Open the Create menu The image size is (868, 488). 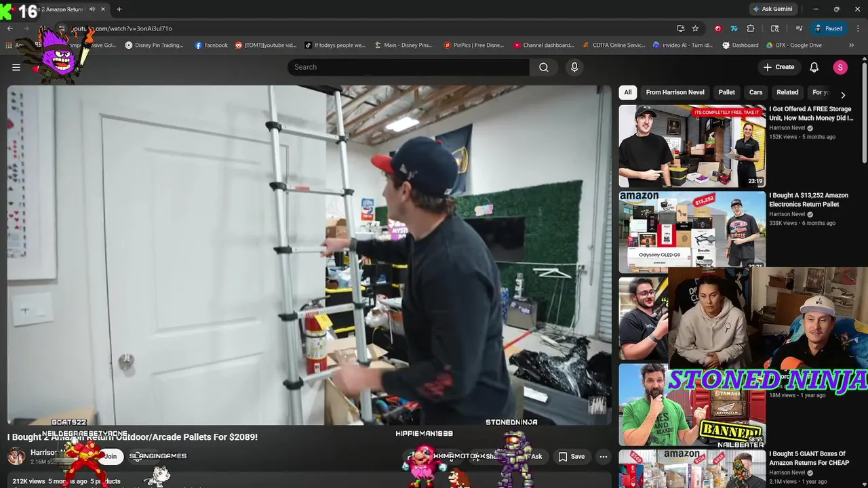coord(778,67)
